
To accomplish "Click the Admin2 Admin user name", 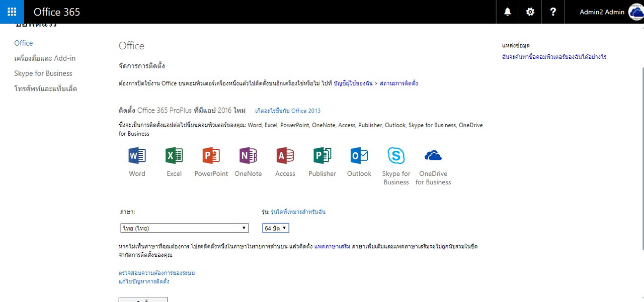I will tap(602, 12).
